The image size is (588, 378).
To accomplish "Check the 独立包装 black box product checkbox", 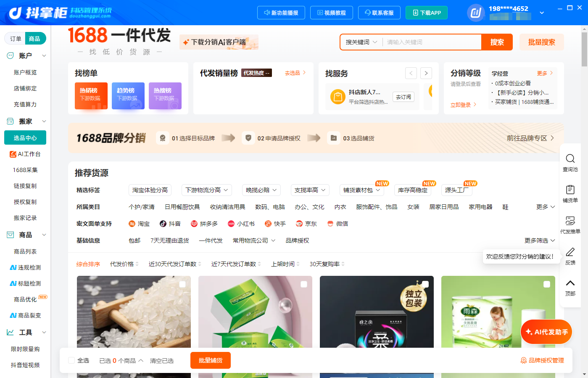I will point(425,284).
